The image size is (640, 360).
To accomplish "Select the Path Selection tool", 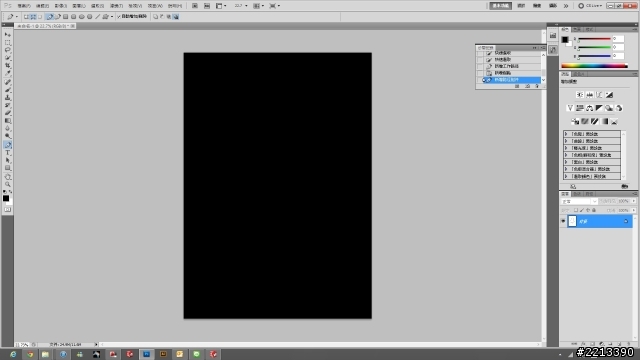I will click(x=7, y=160).
